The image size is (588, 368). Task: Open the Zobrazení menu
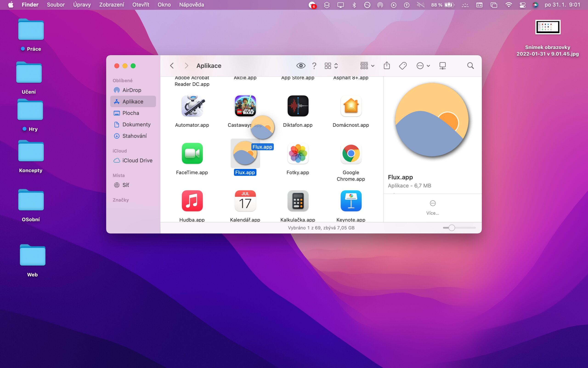112,5
